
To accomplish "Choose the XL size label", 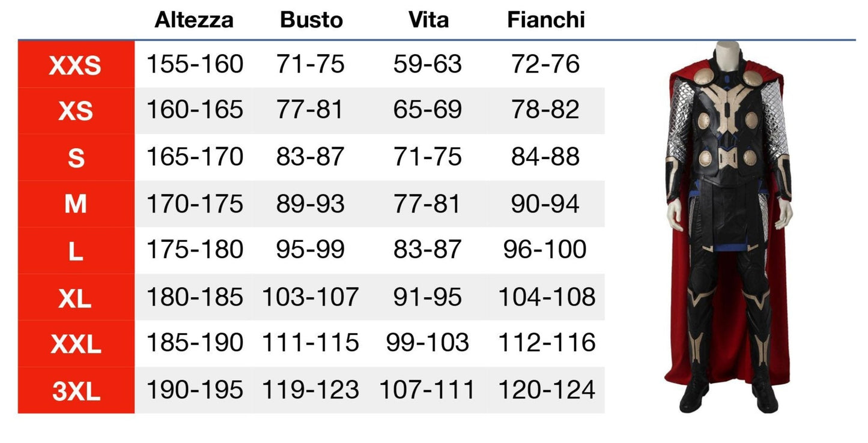I will [76, 298].
